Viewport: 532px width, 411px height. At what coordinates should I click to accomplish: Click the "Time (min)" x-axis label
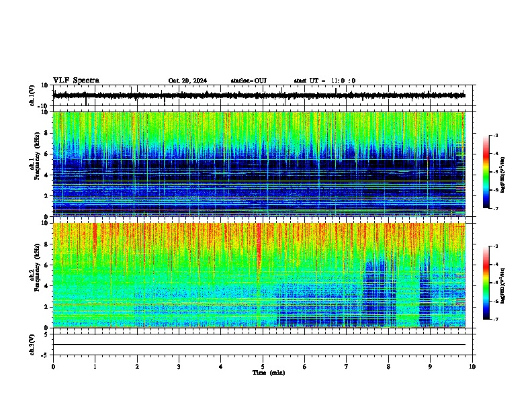click(x=269, y=373)
